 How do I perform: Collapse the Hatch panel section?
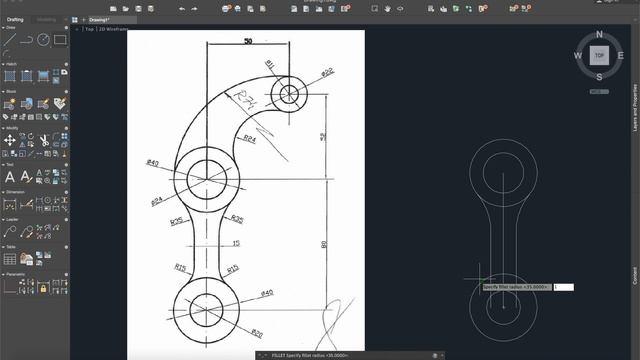point(3,64)
